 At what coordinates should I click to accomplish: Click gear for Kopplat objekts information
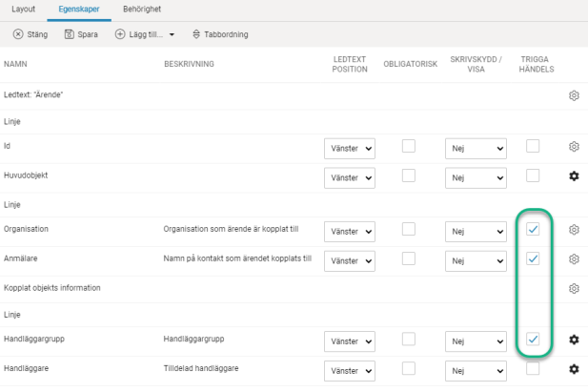[574, 288]
